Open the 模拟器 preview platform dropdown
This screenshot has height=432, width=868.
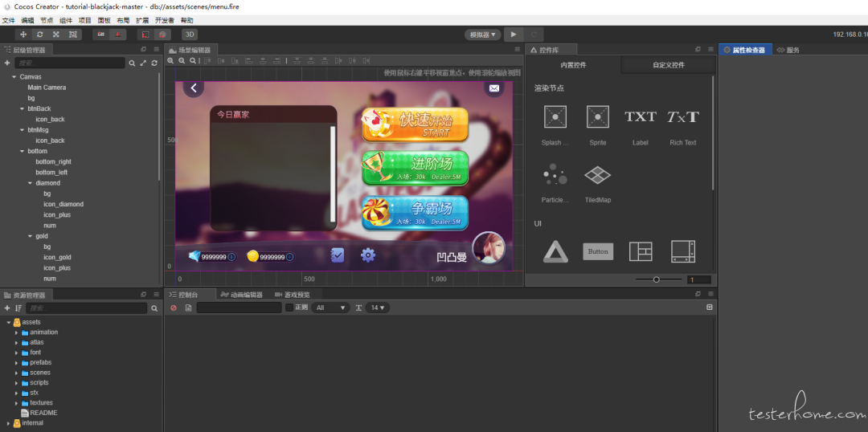(x=483, y=35)
